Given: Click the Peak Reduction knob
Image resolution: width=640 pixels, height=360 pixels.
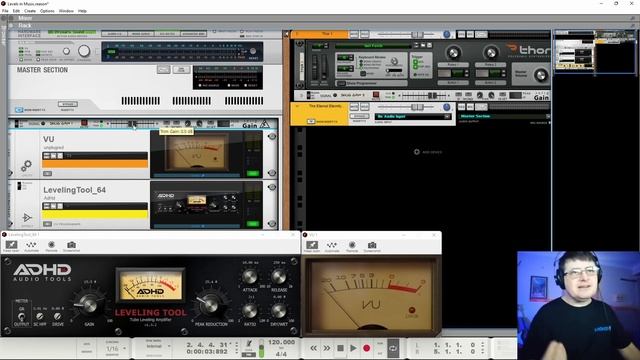Looking at the screenshot, I should click(x=210, y=304).
